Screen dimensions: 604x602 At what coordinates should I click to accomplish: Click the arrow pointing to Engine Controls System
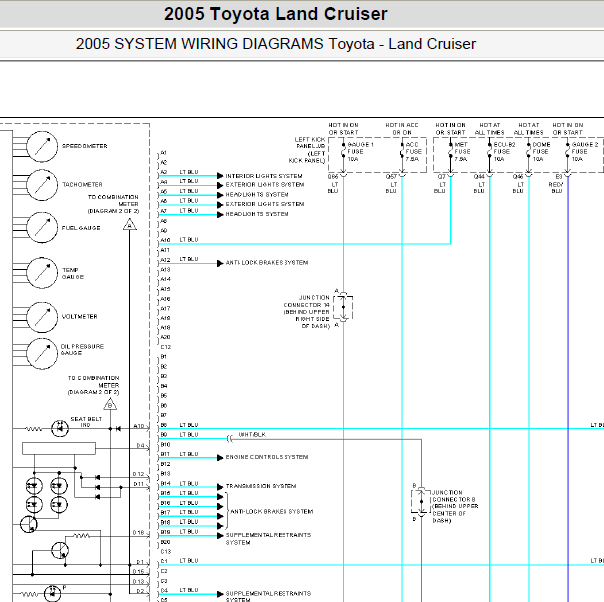[220, 458]
